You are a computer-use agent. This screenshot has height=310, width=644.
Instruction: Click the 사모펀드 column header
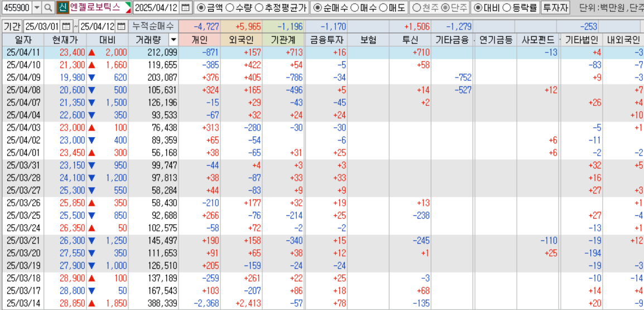pos(537,40)
